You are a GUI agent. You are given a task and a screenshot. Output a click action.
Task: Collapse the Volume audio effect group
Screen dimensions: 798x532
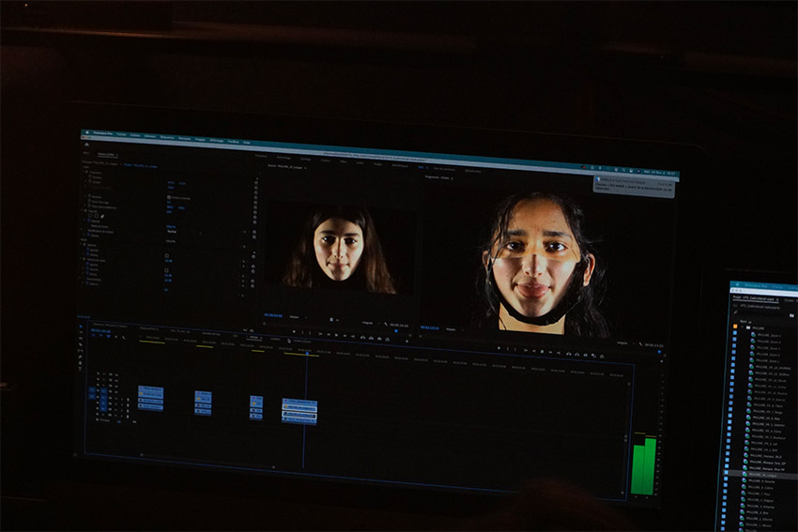pyautogui.click(x=81, y=244)
